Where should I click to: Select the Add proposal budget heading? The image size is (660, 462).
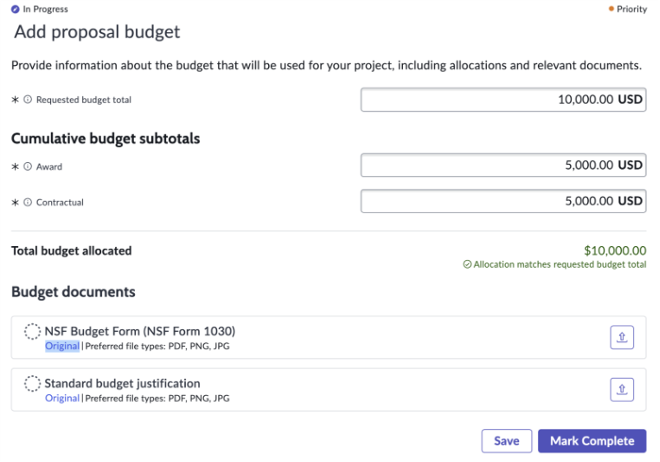[97, 32]
